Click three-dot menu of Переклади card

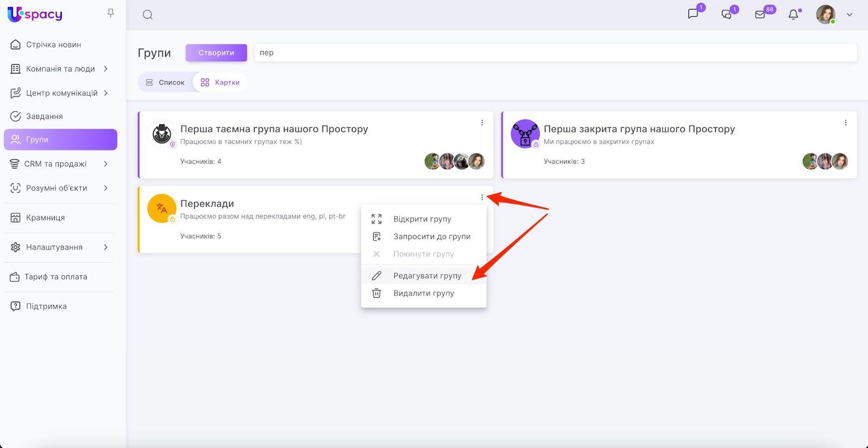click(482, 197)
